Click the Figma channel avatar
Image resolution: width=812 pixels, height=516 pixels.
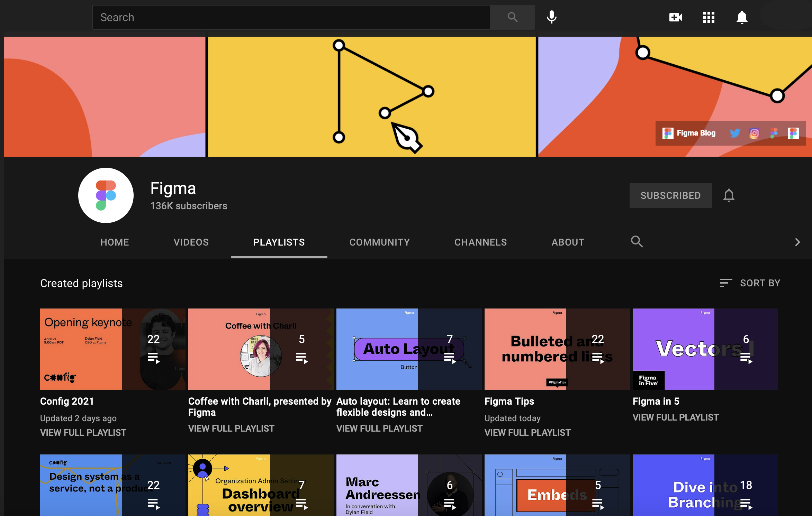(x=106, y=195)
